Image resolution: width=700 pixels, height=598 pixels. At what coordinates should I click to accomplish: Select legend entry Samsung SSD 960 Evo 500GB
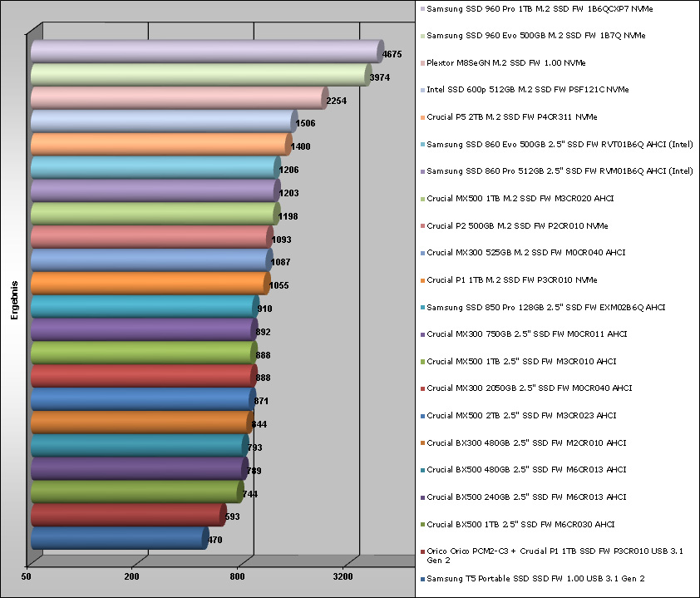pos(535,36)
